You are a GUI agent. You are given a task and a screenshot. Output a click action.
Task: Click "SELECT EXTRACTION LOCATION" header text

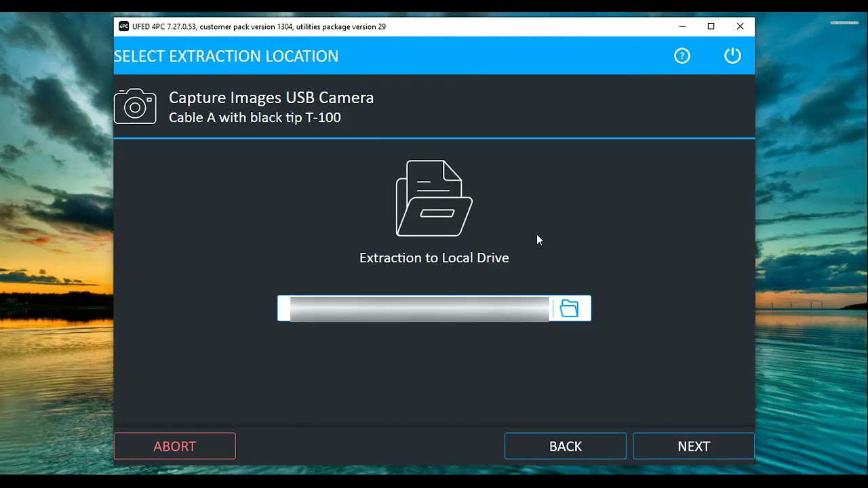coord(226,56)
